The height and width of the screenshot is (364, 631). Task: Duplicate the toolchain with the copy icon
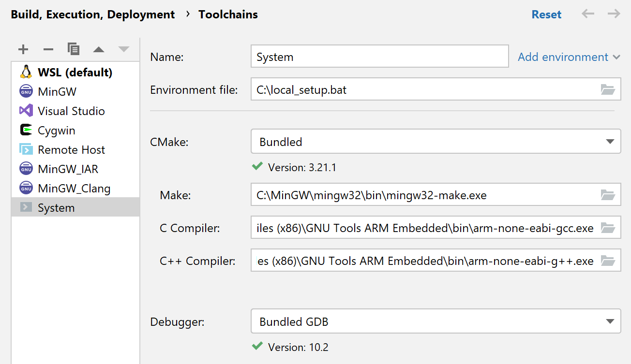click(73, 49)
